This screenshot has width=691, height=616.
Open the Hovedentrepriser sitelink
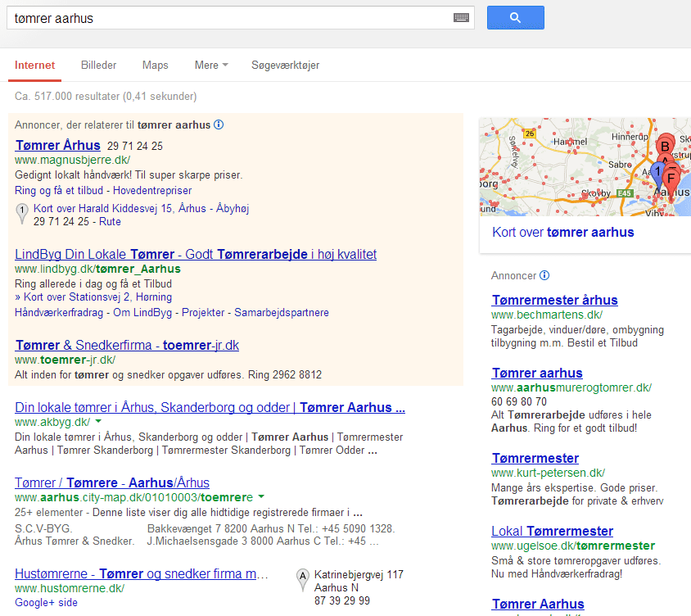[x=152, y=191]
